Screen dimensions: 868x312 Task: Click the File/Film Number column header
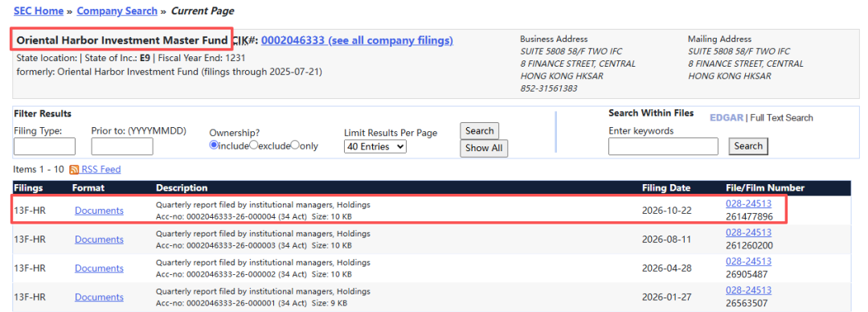tap(765, 188)
